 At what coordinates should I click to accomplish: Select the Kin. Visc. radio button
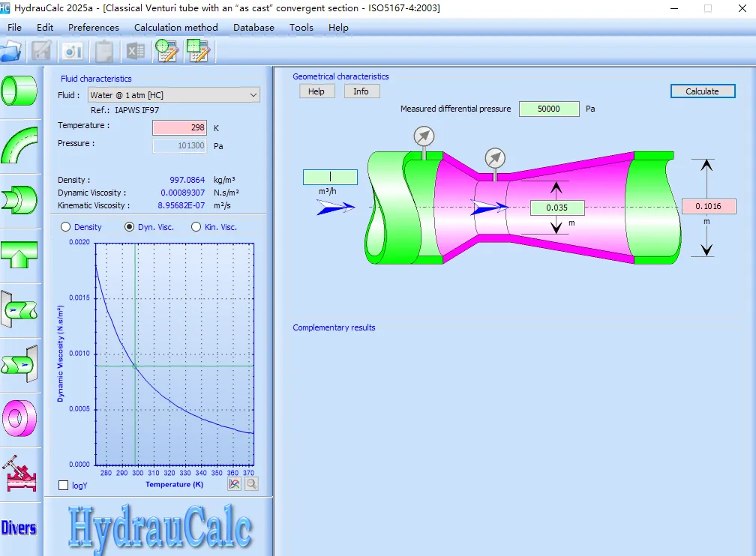196,227
